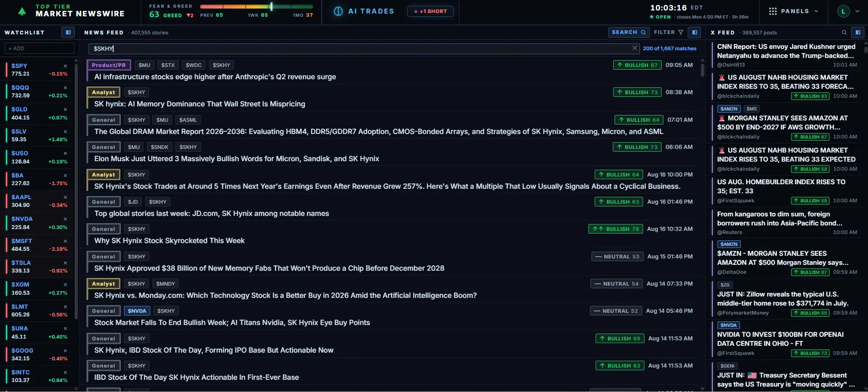The image size is (868, 392).
Task: Remove $QQQ from the watchlist
Action: 65,88
